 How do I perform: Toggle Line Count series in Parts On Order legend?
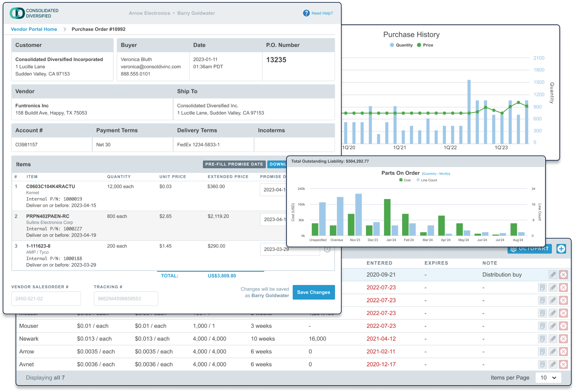pyautogui.click(x=427, y=180)
